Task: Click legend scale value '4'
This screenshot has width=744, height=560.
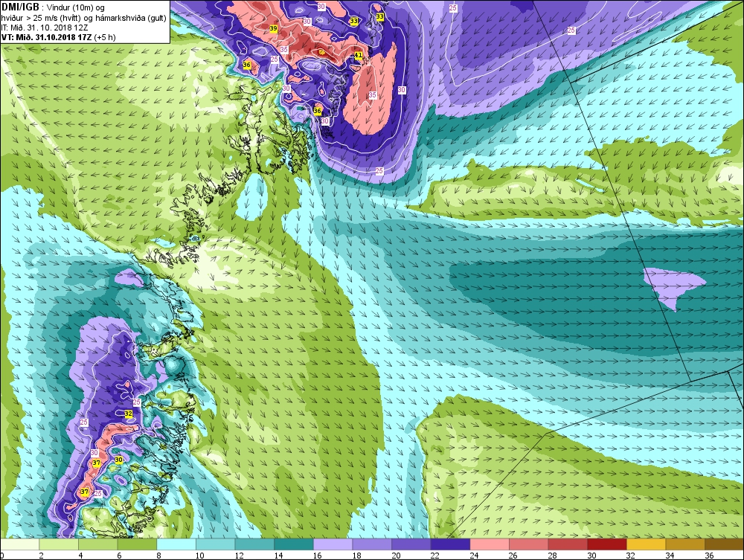Action: point(80,556)
